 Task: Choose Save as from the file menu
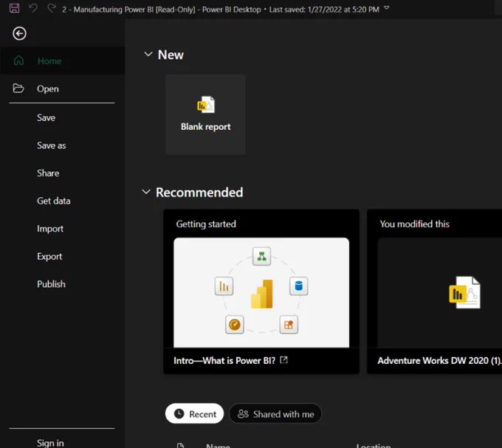[51, 145]
